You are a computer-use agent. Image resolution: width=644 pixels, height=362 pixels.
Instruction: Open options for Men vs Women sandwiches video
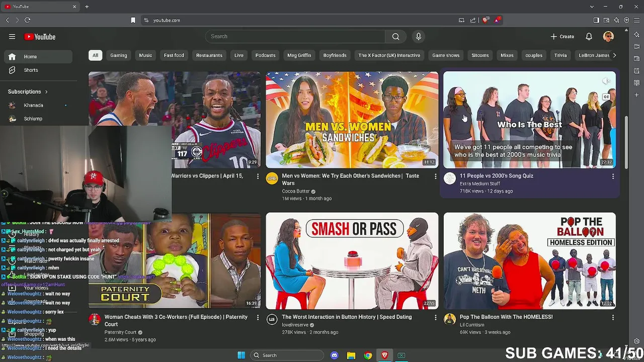[435, 176]
